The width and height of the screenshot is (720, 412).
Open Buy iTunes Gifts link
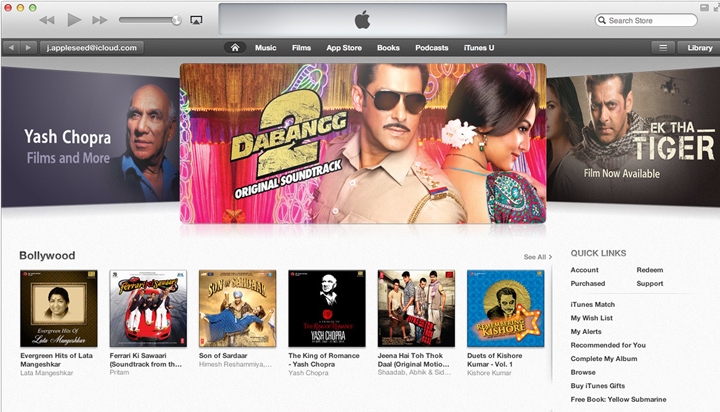point(597,386)
